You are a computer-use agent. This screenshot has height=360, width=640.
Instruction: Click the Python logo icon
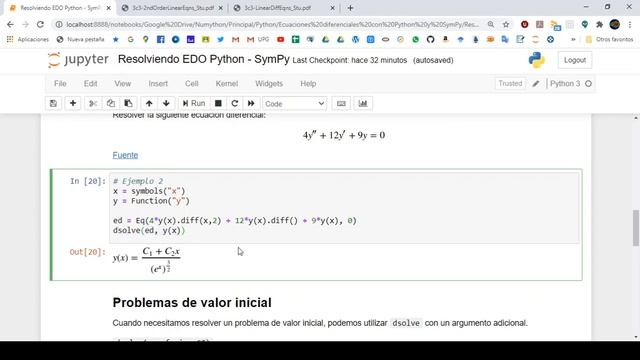coord(537,60)
